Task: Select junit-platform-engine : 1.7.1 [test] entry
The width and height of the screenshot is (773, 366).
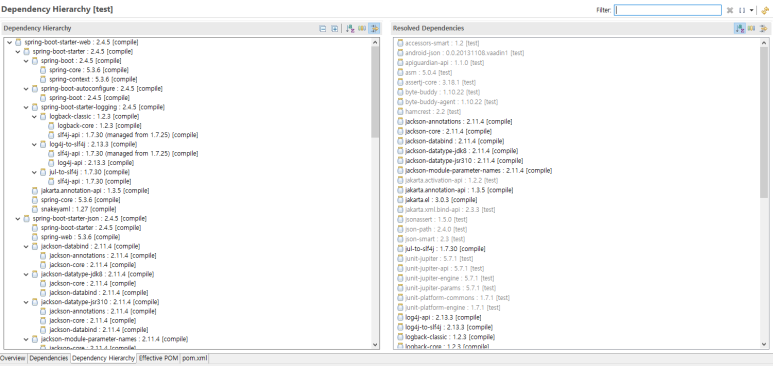Action: click(453, 308)
